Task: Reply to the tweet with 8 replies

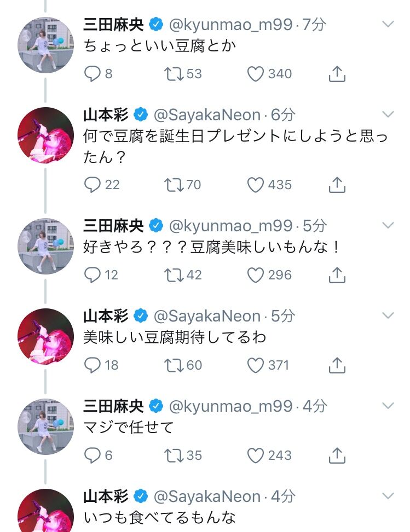Action: pyautogui.click(x=92, y=74)
